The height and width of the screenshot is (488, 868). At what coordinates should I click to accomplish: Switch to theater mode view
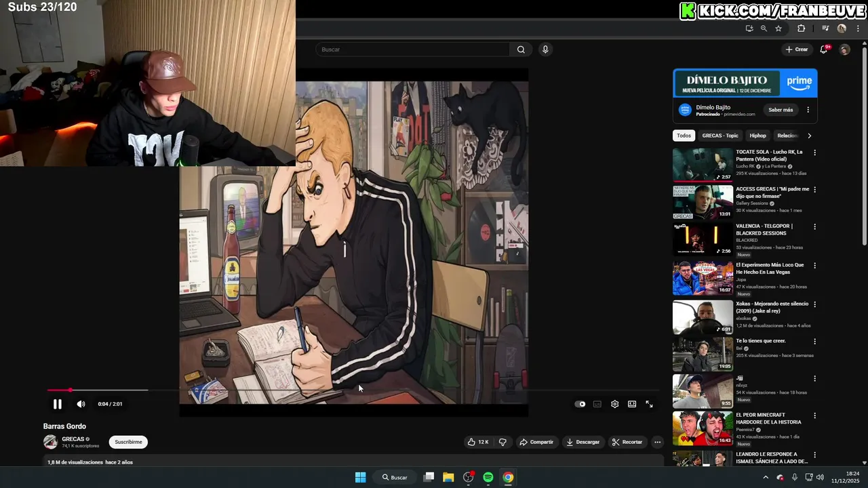(632, 404)
